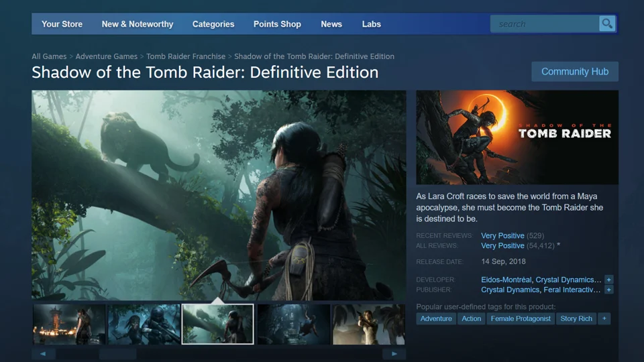Viewport: 644px width, 362px height.
Task: Open New & Noteworthy menu
Action: [138, 24]
